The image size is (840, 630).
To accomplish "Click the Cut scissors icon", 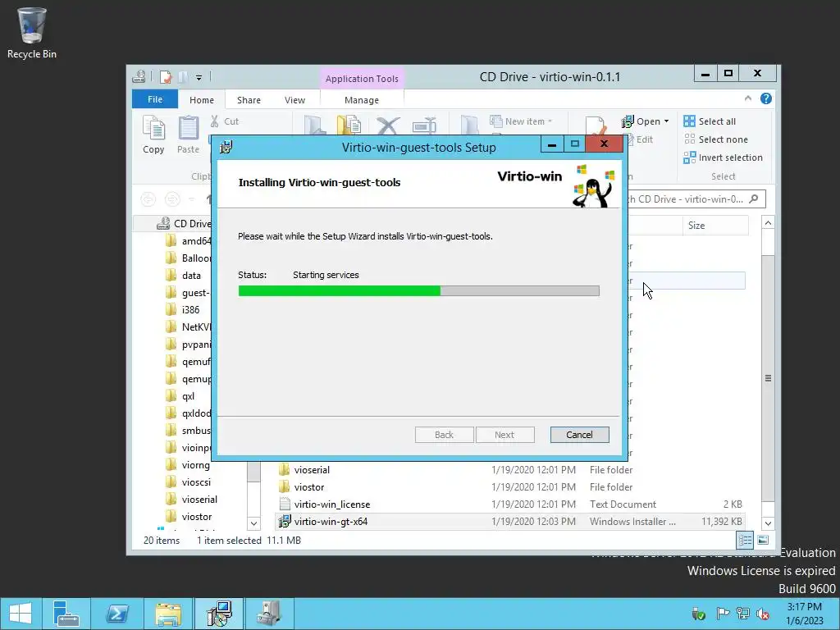I will click(x=214, y=121).
